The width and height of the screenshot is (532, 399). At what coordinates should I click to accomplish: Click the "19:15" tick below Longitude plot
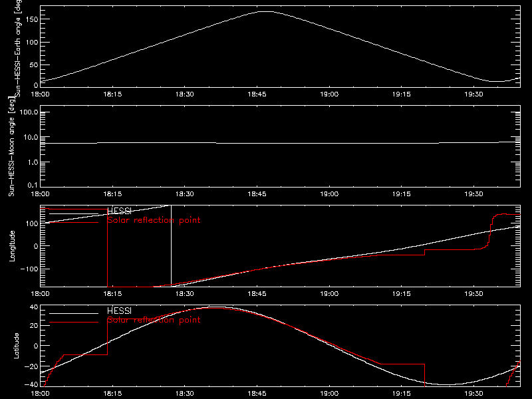(402, 294)
